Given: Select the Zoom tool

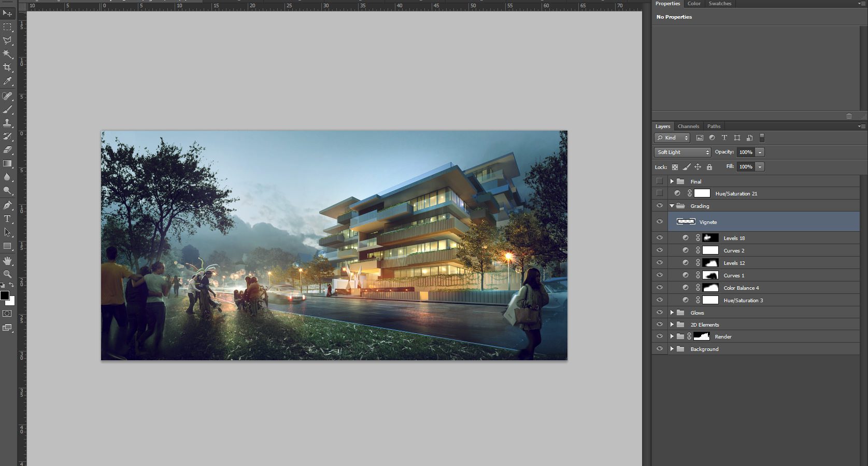Looking at the screenshot, I should click(x=7, y=274).
